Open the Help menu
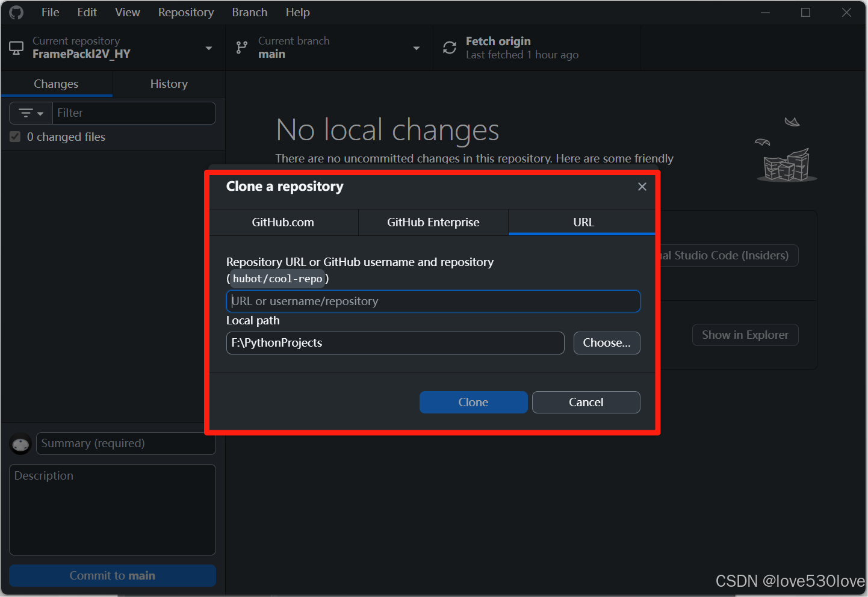Screen dimensions: 868x597 pos(297,13)
